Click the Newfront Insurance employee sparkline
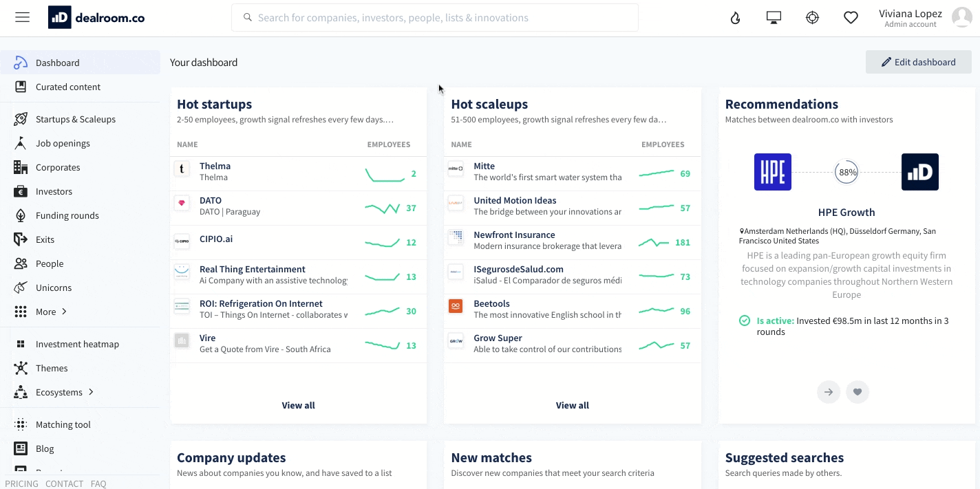 654,242
